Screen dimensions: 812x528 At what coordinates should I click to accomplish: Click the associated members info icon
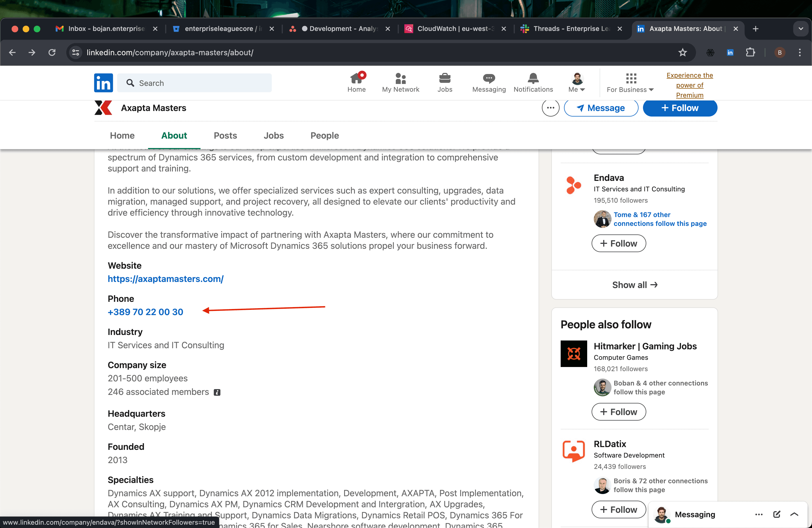[x=217, y=392]
